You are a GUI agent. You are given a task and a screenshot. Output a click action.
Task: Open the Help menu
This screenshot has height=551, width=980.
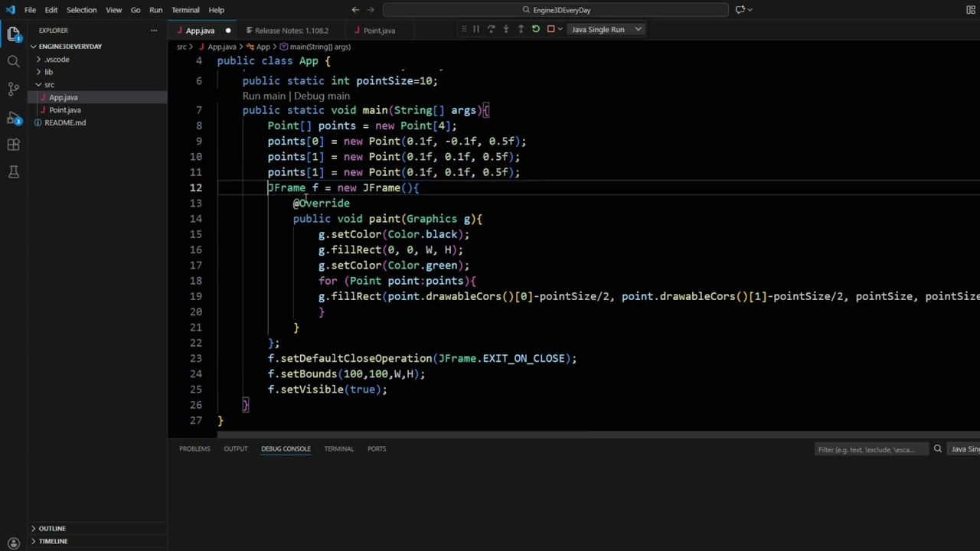pyautogui.click(x=217, y=10)
